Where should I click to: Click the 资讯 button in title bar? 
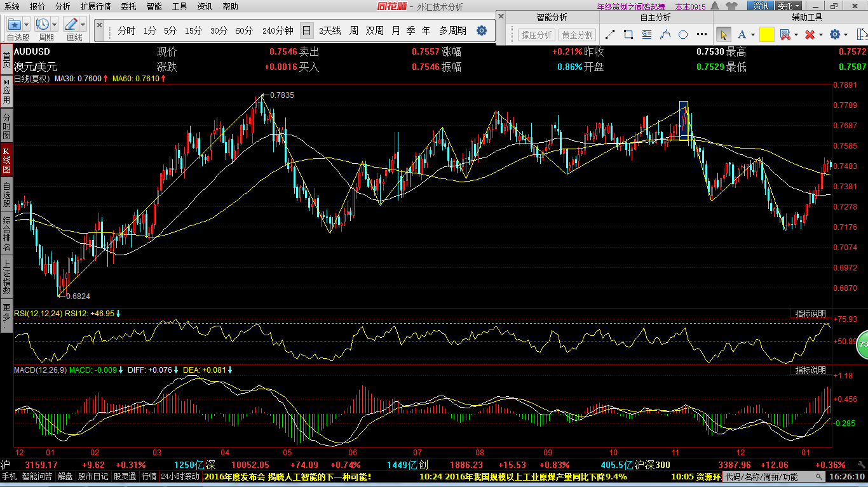(x=761, y=6)
